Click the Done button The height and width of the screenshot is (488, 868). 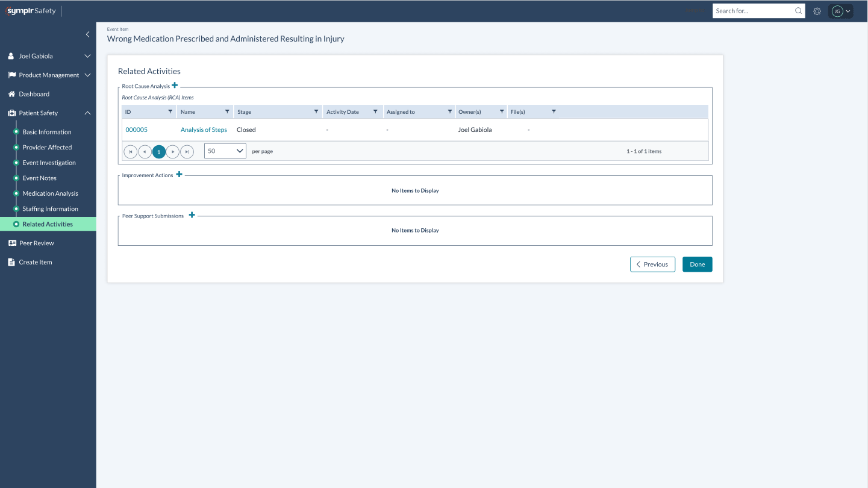(x=698, y=264)
